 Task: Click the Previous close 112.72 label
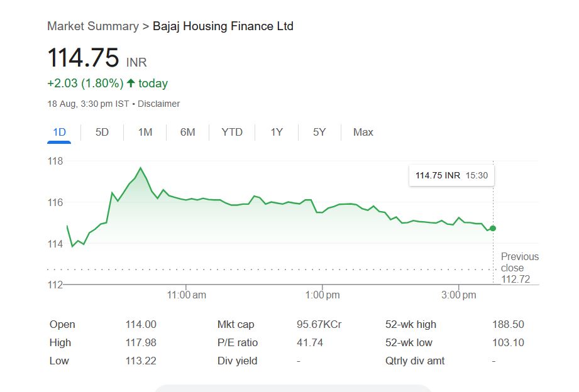(519, 268)
